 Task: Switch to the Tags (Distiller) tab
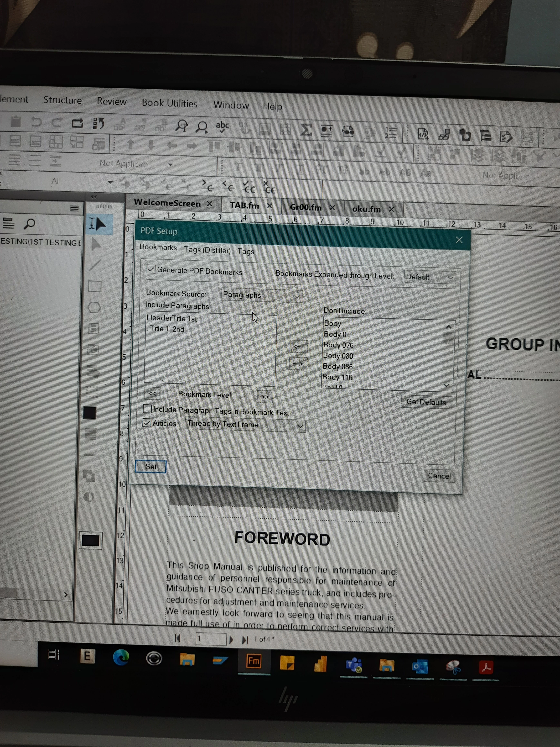coord(207,250)
